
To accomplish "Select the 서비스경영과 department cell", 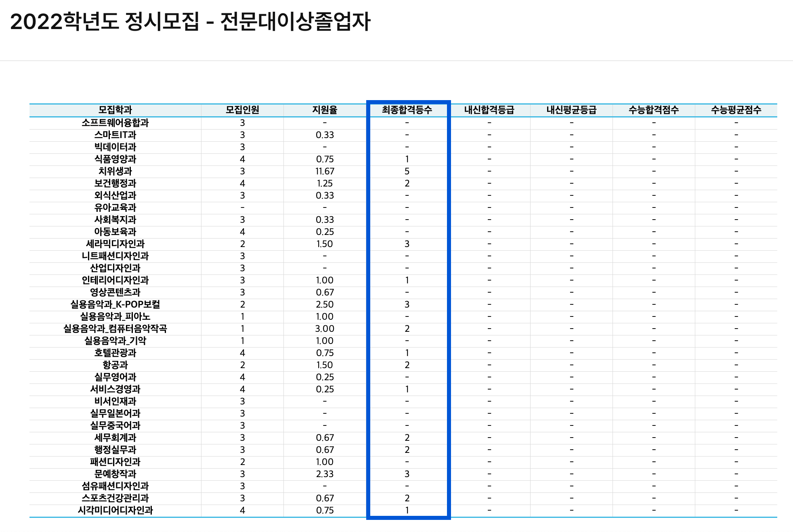I will [x=115, y=389].
